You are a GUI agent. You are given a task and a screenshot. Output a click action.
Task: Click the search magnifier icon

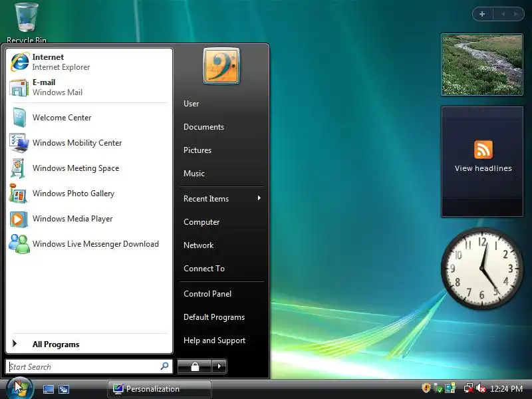164,366
